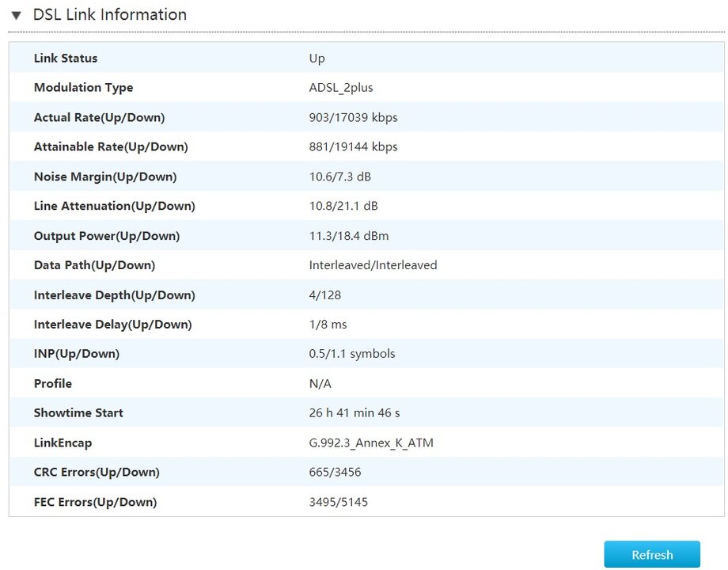
Task: Select the Interleave Delay(Up/Down) label
Action: coord(112,325)
